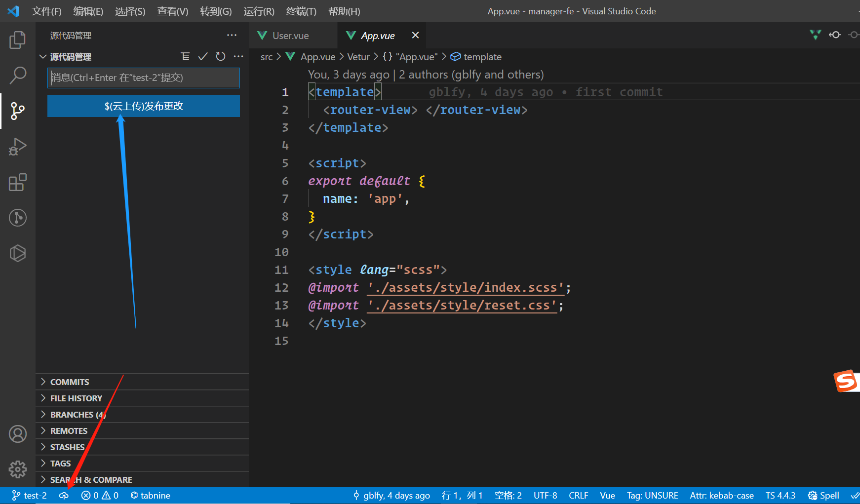Screen dimensions: 860x504
Task: Expand the STASHES section
Action: pos(142,447)
